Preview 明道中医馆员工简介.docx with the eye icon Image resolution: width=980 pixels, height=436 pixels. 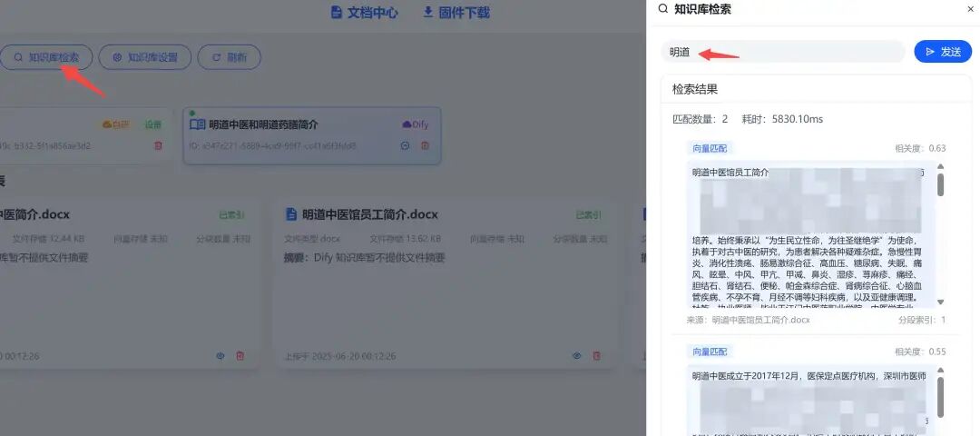[577, 356]
